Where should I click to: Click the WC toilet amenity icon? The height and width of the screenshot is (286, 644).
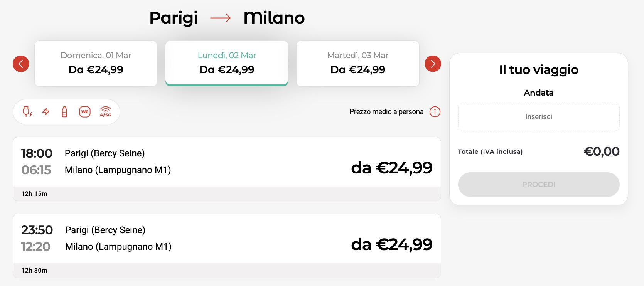click(85, 112)
